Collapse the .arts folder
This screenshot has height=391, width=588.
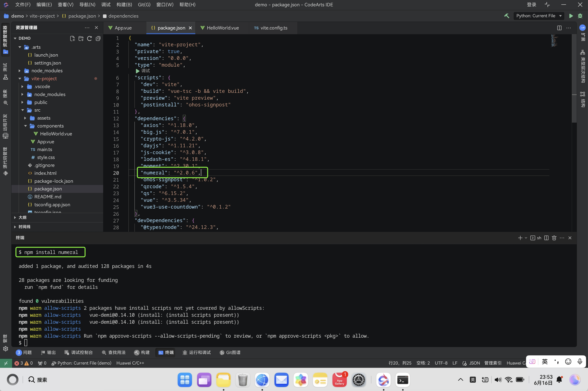[20, 47]
